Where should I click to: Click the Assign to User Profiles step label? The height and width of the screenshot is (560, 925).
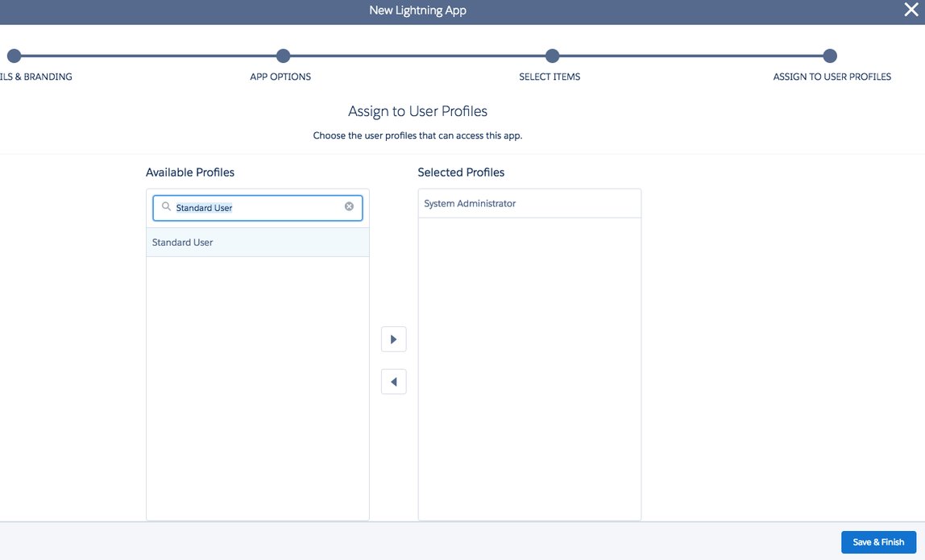(832, 77)
